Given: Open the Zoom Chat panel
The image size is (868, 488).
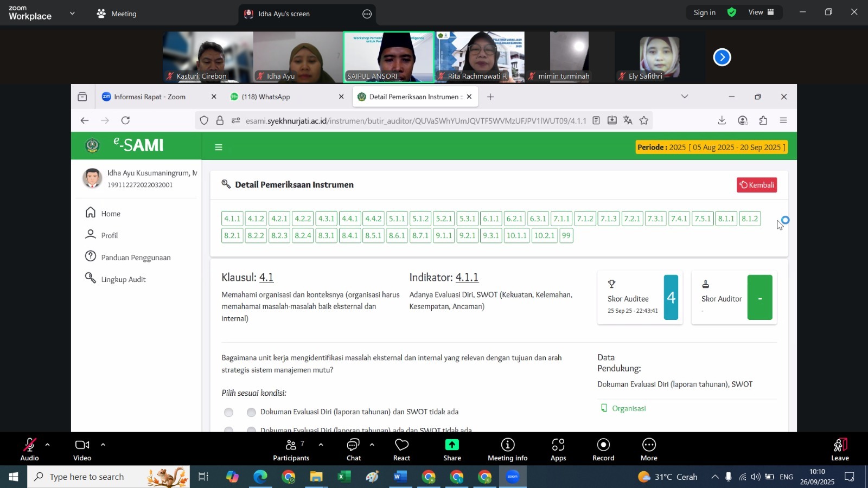Looking at the screenshot, I should [x=353, y=446].
